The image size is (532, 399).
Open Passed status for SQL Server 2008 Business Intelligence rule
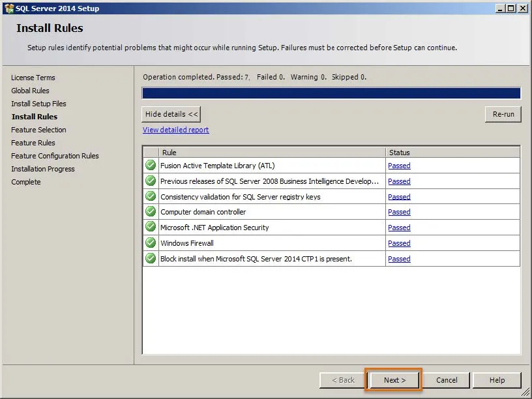tap(399, 181)
